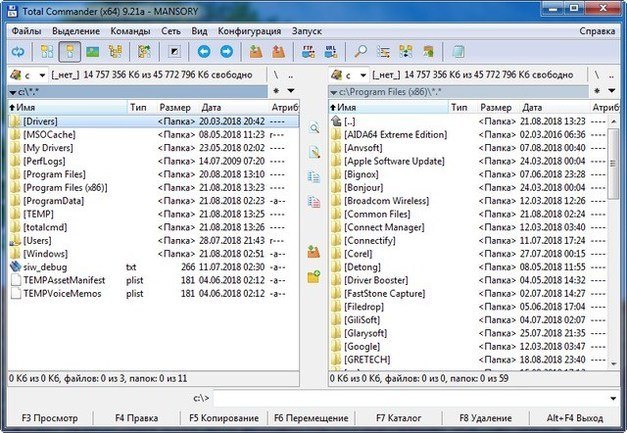Select the [Driver Booster] folder in right panel
Viewport: 627px width, 433px height.
click(377, 280)
